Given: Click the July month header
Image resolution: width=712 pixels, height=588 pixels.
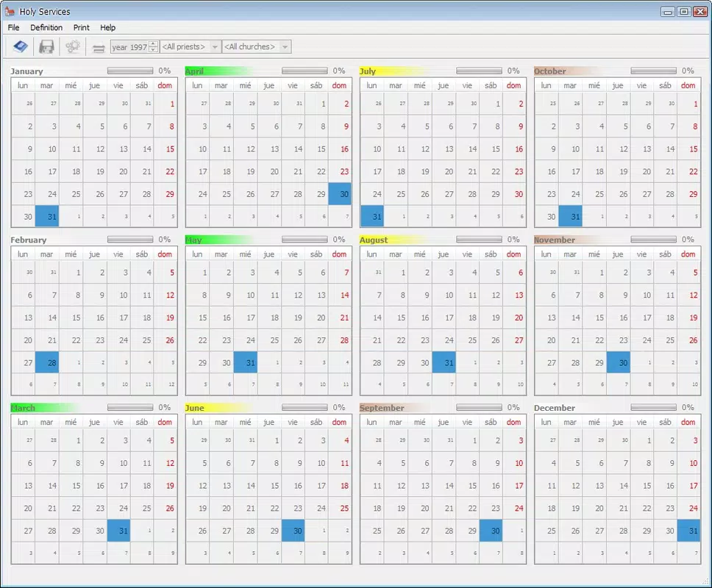Looking at the screenshot, I should pos(368,71).
